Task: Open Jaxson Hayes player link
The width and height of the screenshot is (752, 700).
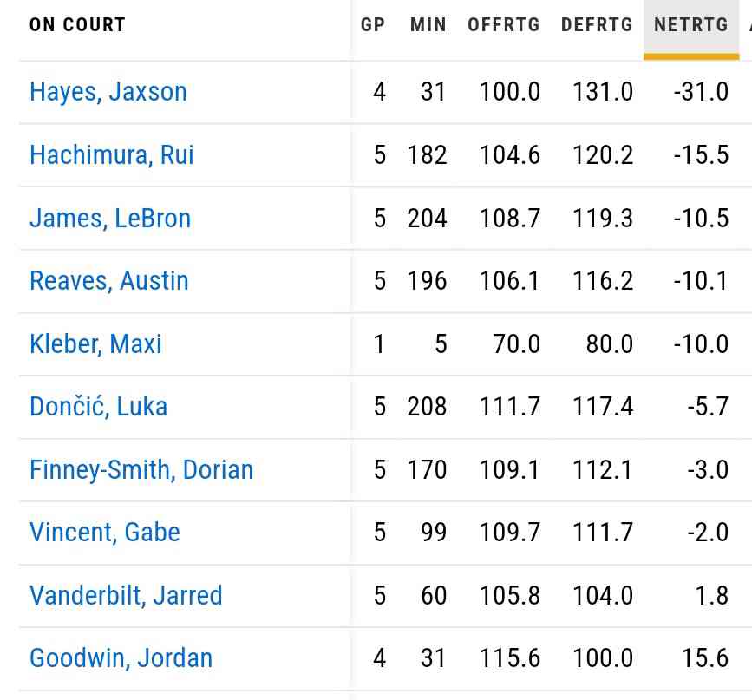Action: pos(108,92)
